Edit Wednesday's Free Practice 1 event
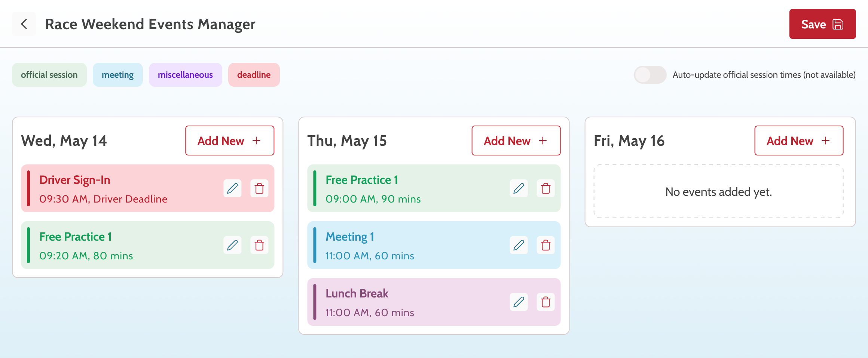 [232, 245]
